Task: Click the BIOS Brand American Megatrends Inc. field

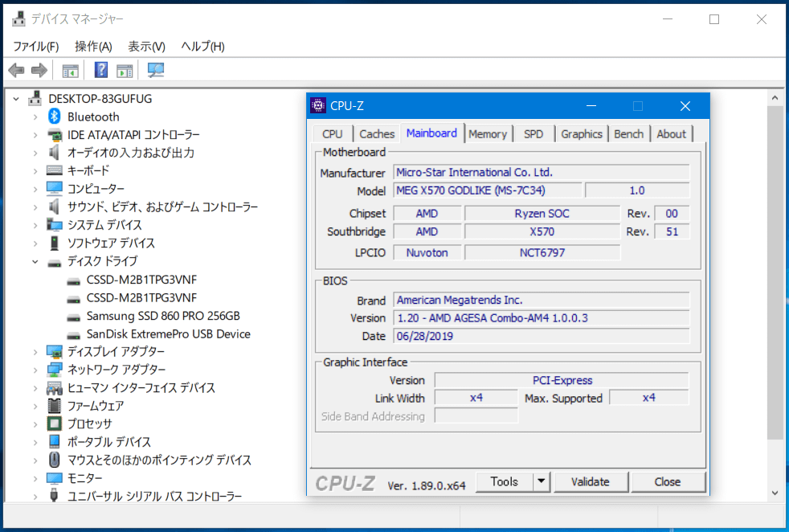Action: click(542, 300)
